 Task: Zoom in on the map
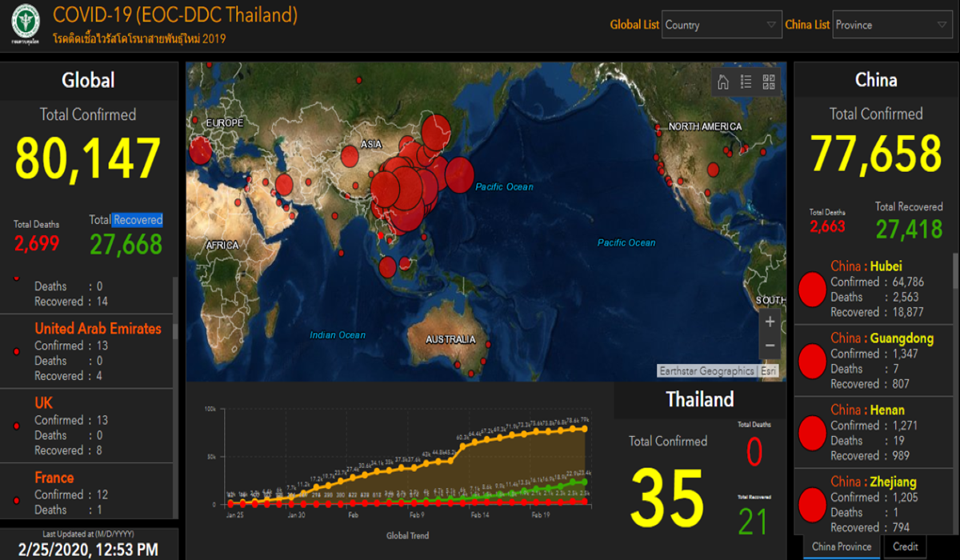tap(770, 322)
